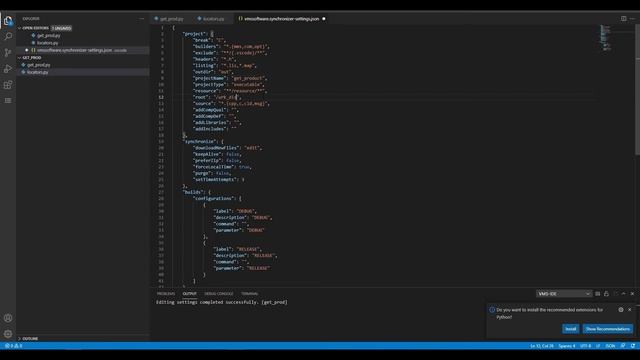Click LF end-of-line indicator in status bar
Image resolution: width=640 pixels, height=360 pixels.
pyautogui.click(x=598, y=346)
